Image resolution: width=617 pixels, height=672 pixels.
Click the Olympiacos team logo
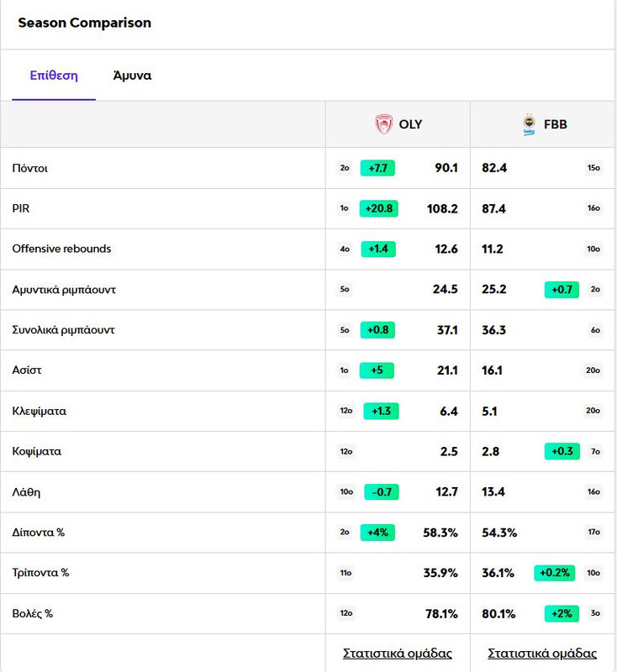pos(384,124)
